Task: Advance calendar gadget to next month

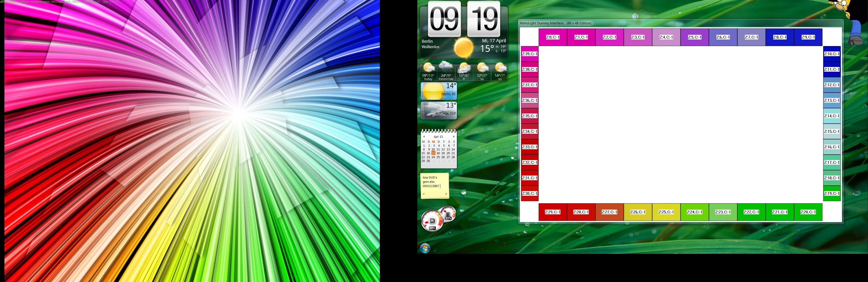Action: (454, 137)
